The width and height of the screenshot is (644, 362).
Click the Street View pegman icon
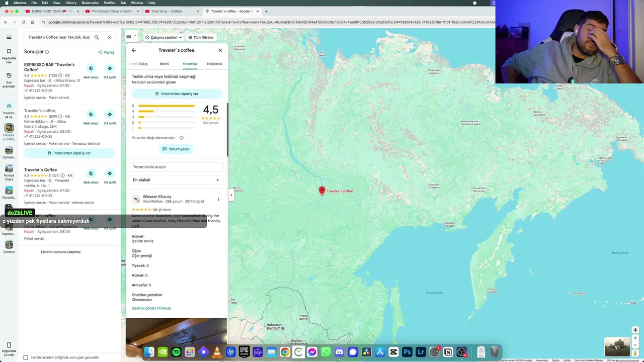(635, 353)
